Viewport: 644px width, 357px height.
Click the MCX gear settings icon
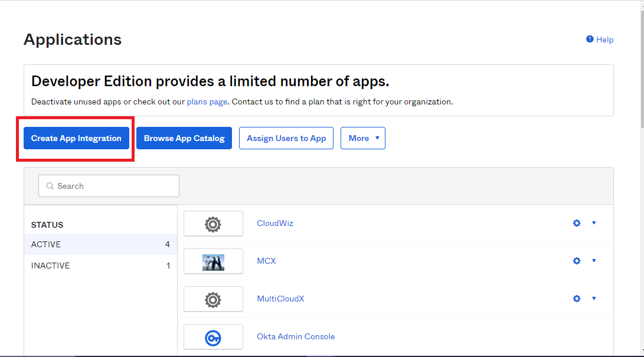pos(577,261)
